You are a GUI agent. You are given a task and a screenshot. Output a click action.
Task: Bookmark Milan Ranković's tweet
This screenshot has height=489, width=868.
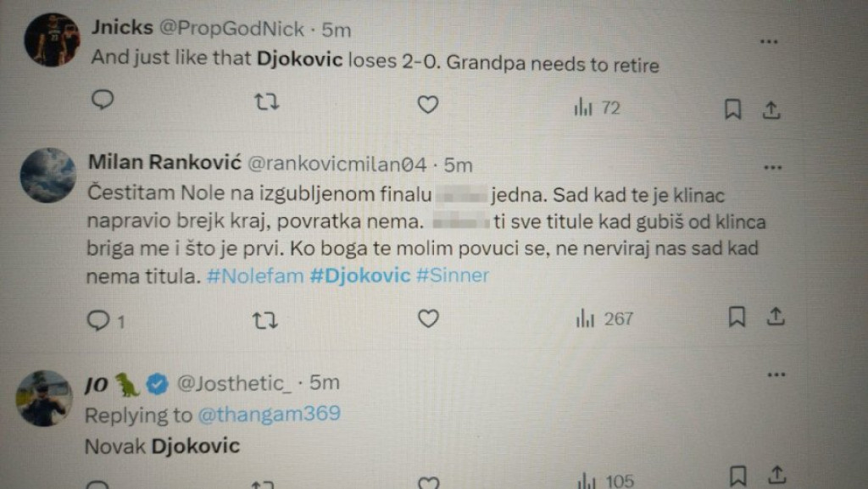click(737, 315)
